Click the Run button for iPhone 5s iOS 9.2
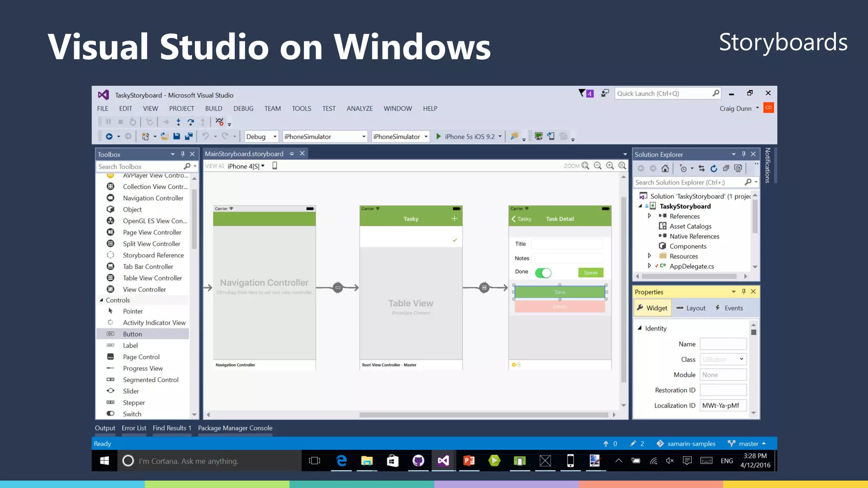The width and height of the screenshot is (868, 488). pos(439,136)
